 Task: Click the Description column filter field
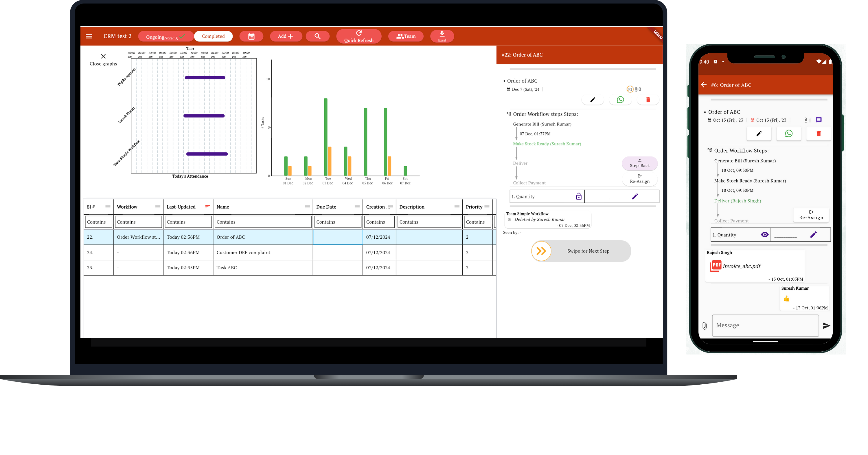point(429,222)
